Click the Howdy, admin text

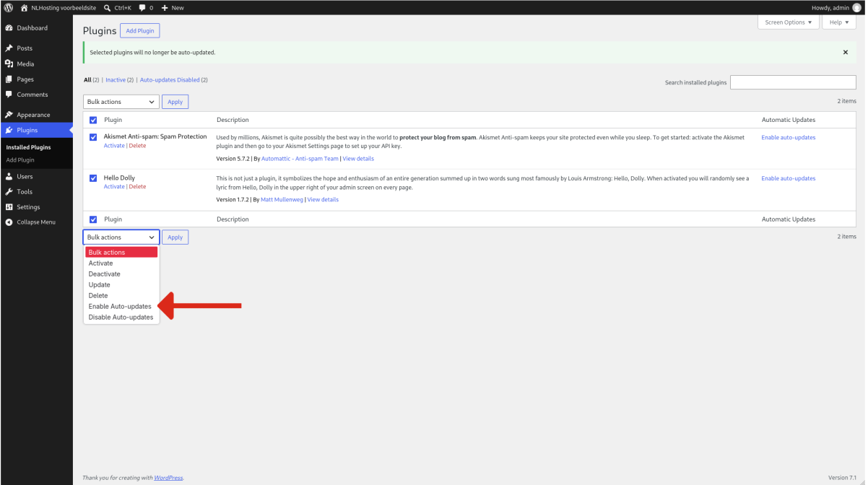[830, 8]
